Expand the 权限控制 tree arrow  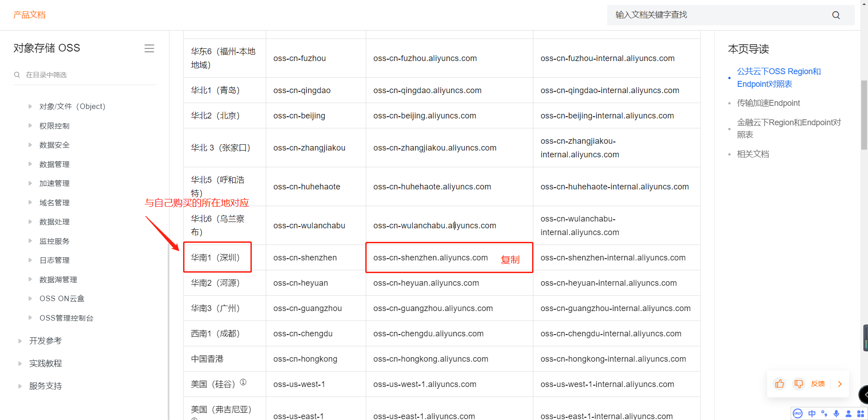30,126
